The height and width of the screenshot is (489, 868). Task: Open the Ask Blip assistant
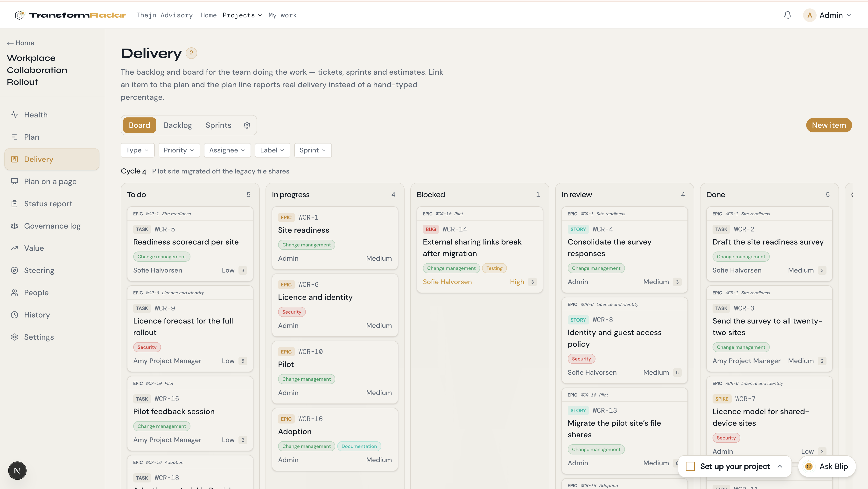(x=827, y=466)
